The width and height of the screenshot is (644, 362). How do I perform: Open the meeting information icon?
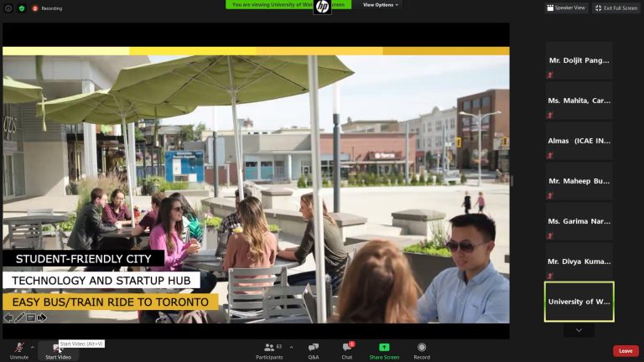(x=8, y=8)
